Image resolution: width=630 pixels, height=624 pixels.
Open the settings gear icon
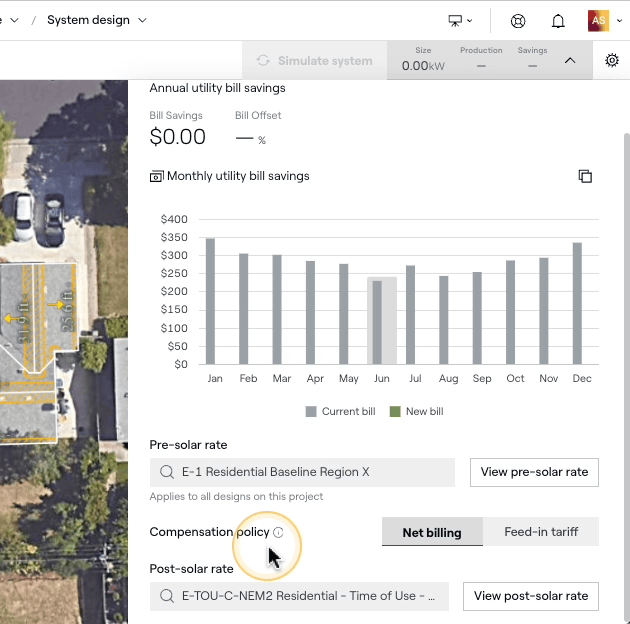tap(612, 61)
